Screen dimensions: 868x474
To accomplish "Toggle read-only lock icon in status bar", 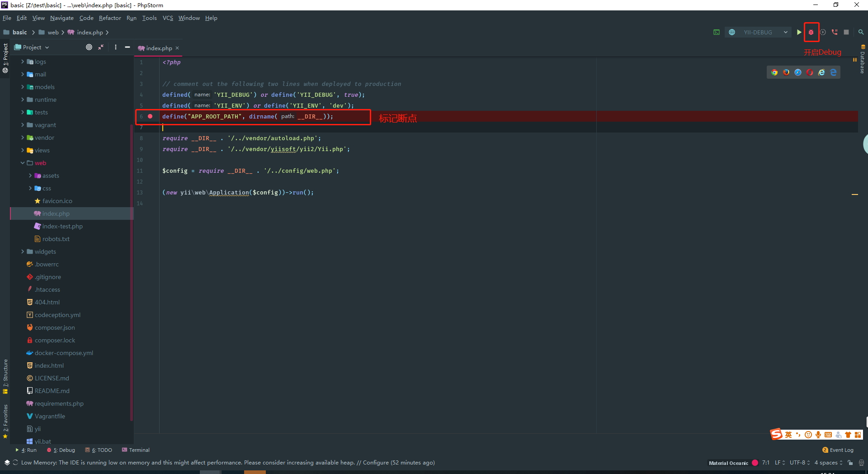I will (x=850, y=463).
